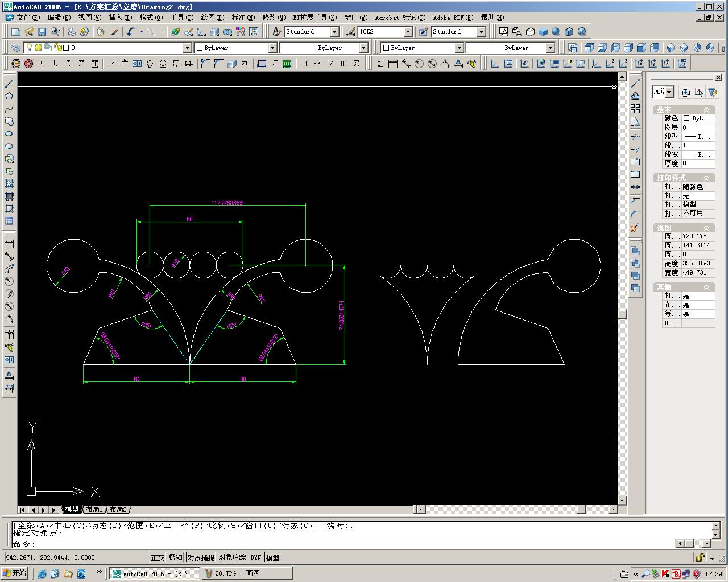Screen dimensions: 728x582
Task: Select the Revision Cloud tool
Action: pyautogui.click(x=9, y=121)
